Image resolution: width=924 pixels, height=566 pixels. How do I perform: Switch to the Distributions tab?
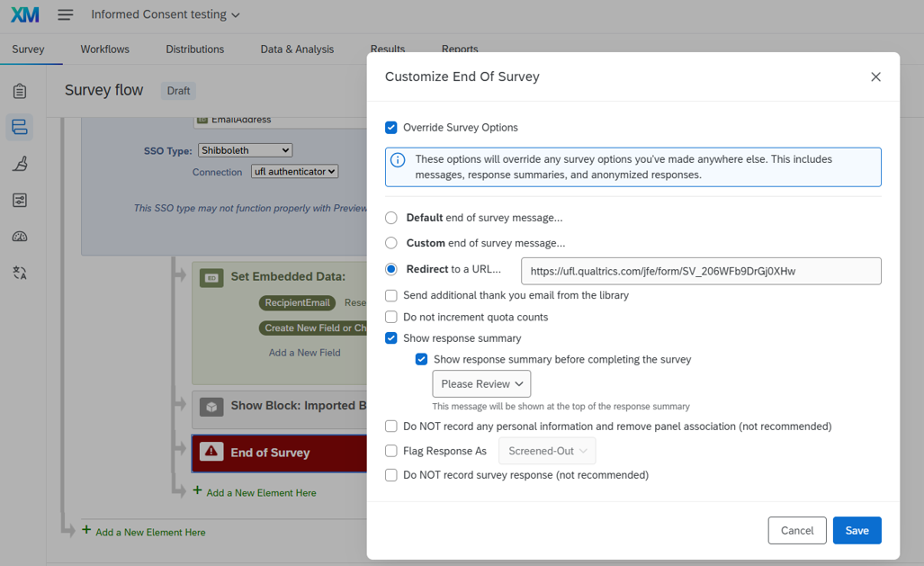point(195,49)
